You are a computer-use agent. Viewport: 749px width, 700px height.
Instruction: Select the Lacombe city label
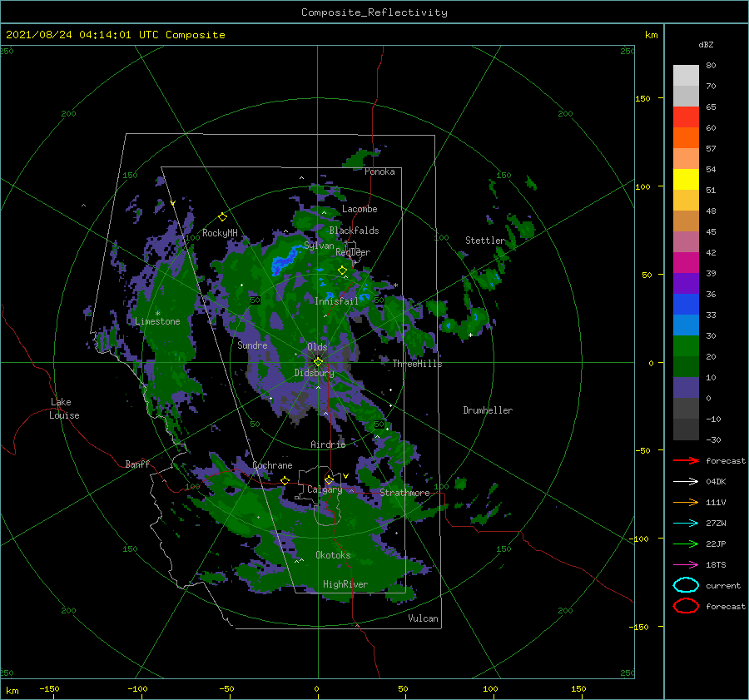[360, 209]
